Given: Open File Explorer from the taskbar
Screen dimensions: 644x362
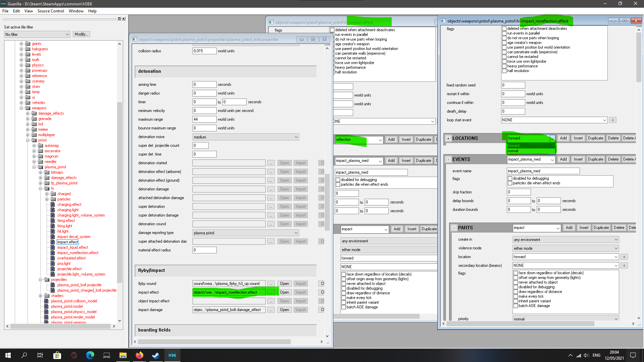Looking at the screenshot, I should point(123,355).
